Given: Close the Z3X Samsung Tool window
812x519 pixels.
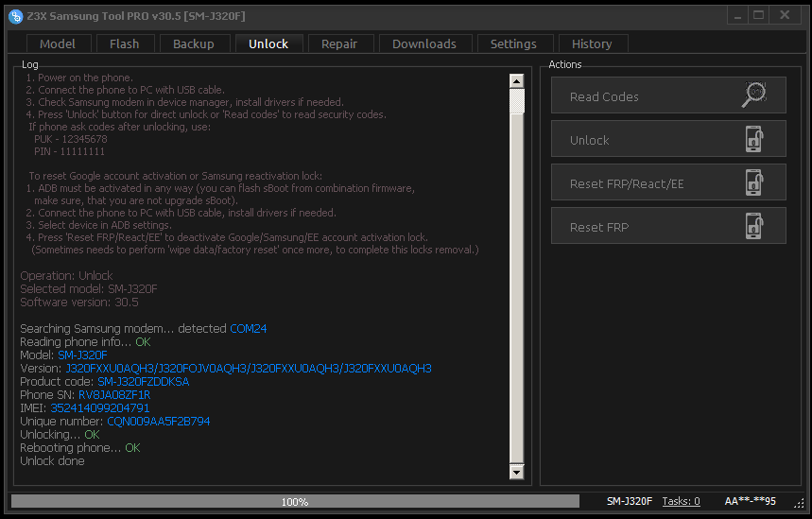Looking at the screenshot, I should click(x=786, y=15).
